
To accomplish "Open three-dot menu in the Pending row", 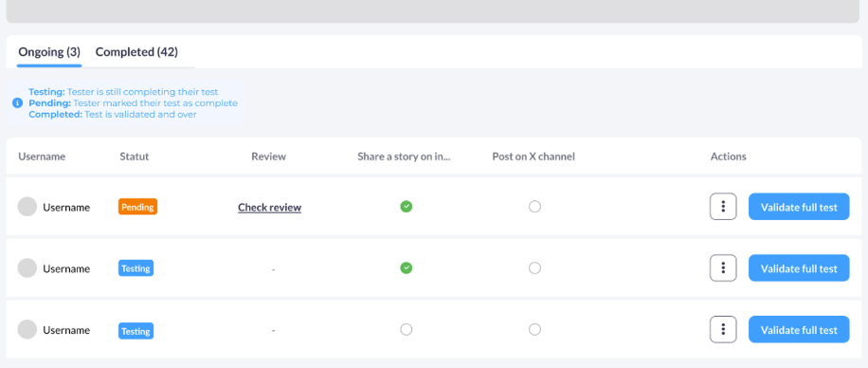I will 723,207.
